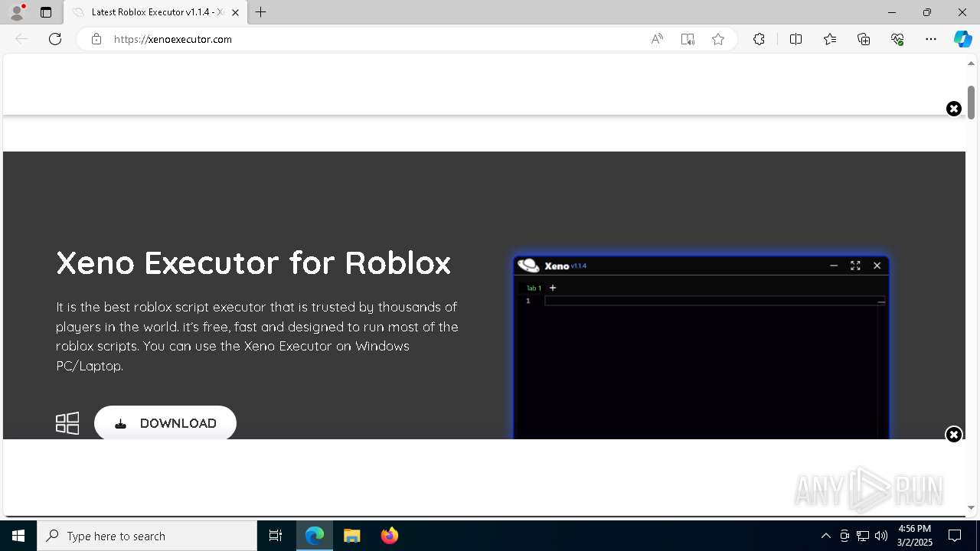Open network status tray icon
The width and height of the screenshot is (980, 551).
pos(862,536)
